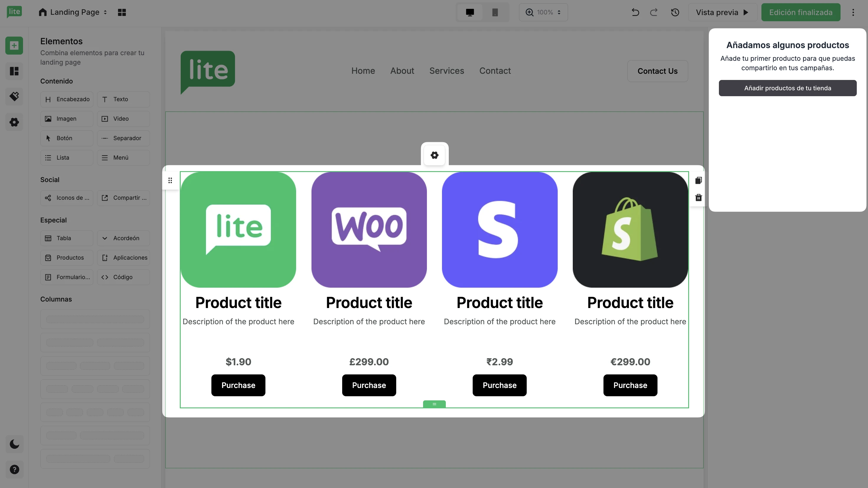Click the green resize handle below products
Image resolution: width=868 pixels, height=488 pixels.
434,404
